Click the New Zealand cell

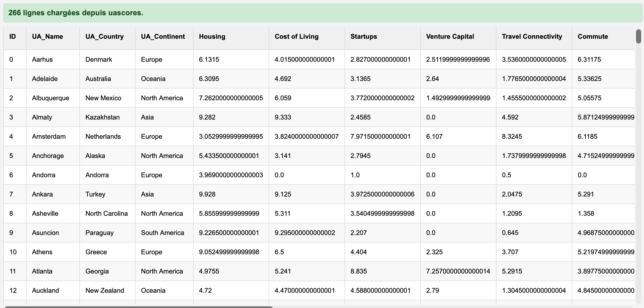[x=108, y=290]
